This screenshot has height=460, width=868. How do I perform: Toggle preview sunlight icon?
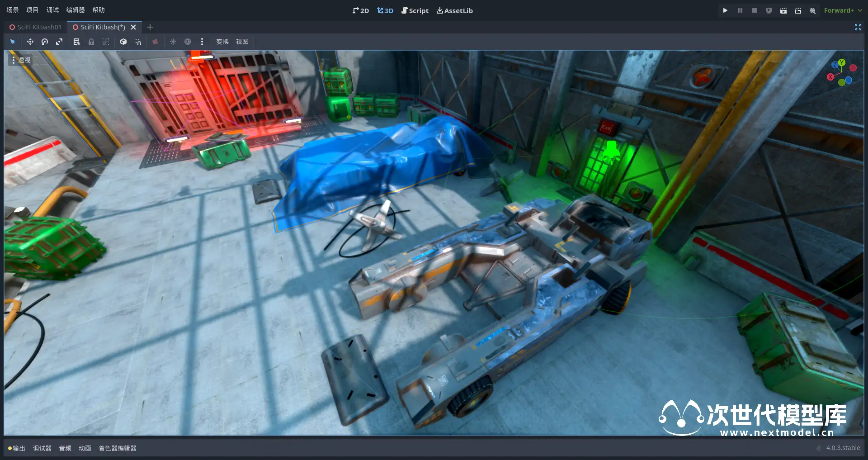click(173, 42)
